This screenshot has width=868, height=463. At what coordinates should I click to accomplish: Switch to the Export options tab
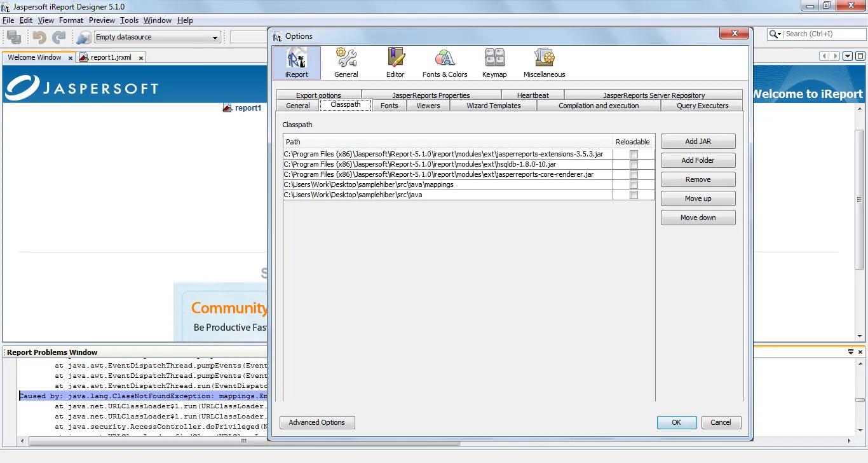click(x=318, y=95)
